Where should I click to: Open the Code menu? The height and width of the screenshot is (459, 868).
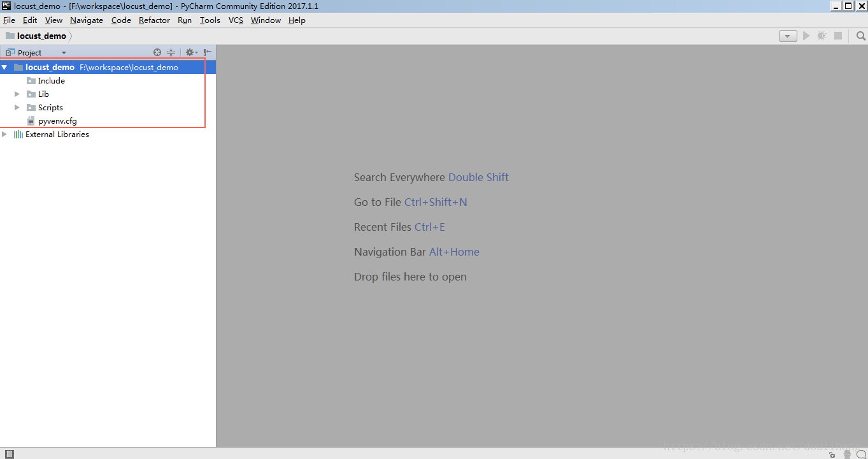(x=121, y=20)
